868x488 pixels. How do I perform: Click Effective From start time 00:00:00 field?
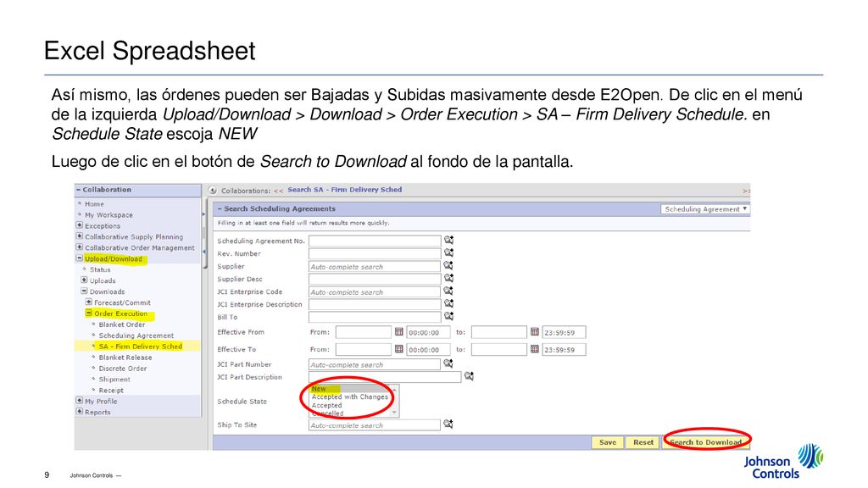pyautogui.click(x=428, y=332)
